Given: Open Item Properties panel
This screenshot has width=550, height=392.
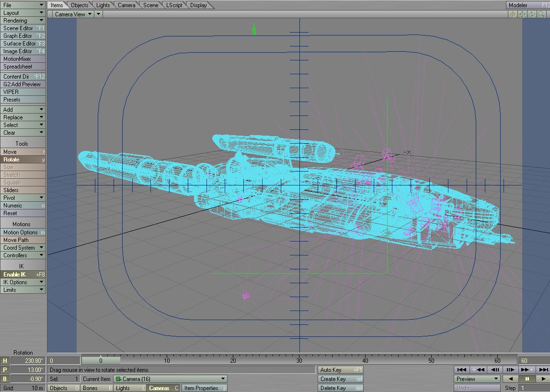Looking at the screenshot, I should [205, 388].
